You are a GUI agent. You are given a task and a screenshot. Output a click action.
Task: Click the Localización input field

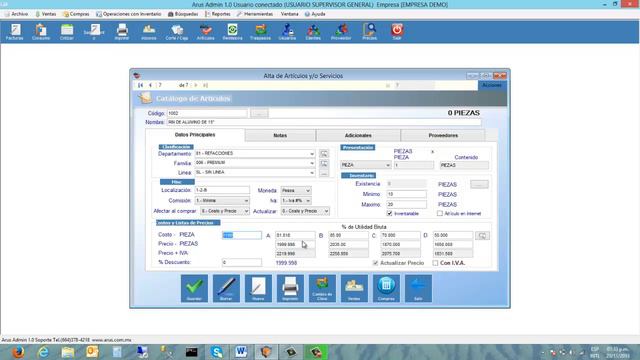(x=222, y=190)
